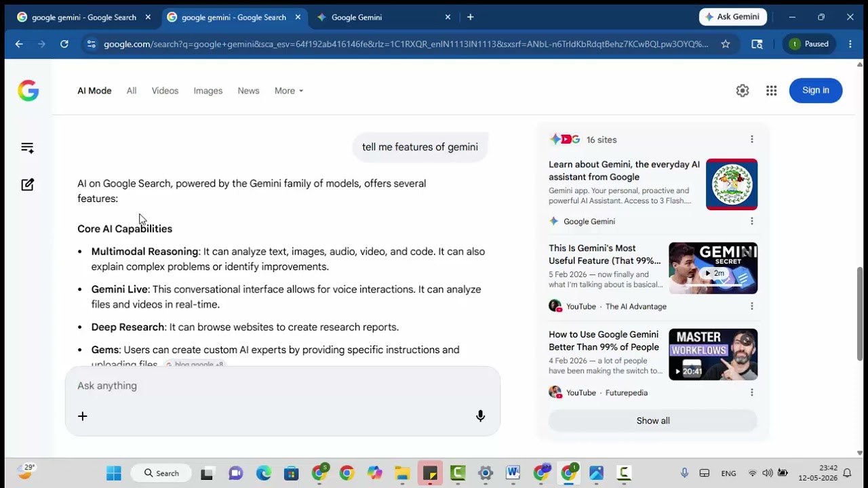This screenshot has height=488, width=868.
Task: Select AI Mode tab
Action: pos(94,91)
